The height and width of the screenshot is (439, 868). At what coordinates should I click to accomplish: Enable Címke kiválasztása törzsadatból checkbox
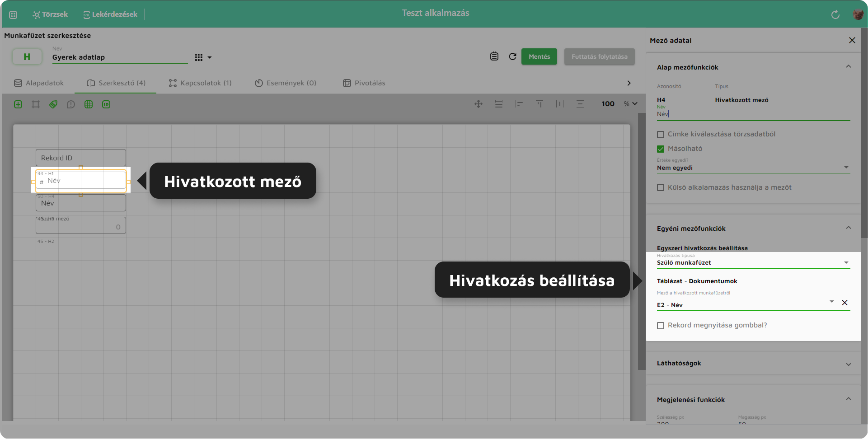pos(661,135)
